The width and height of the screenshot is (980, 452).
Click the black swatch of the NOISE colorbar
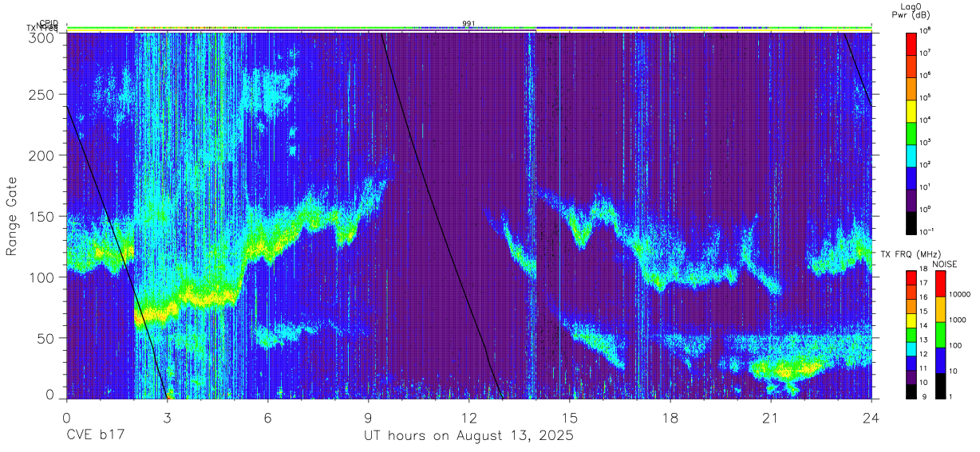coord(940,385)
